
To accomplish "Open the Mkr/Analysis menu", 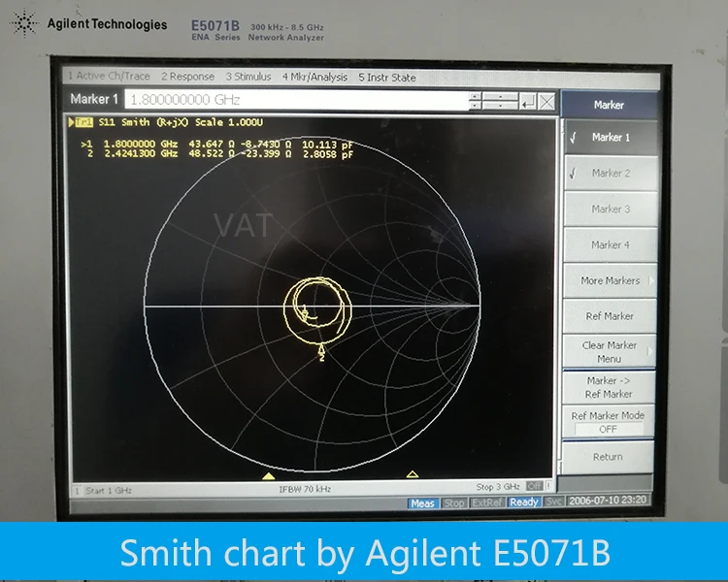I will point(314,77).
